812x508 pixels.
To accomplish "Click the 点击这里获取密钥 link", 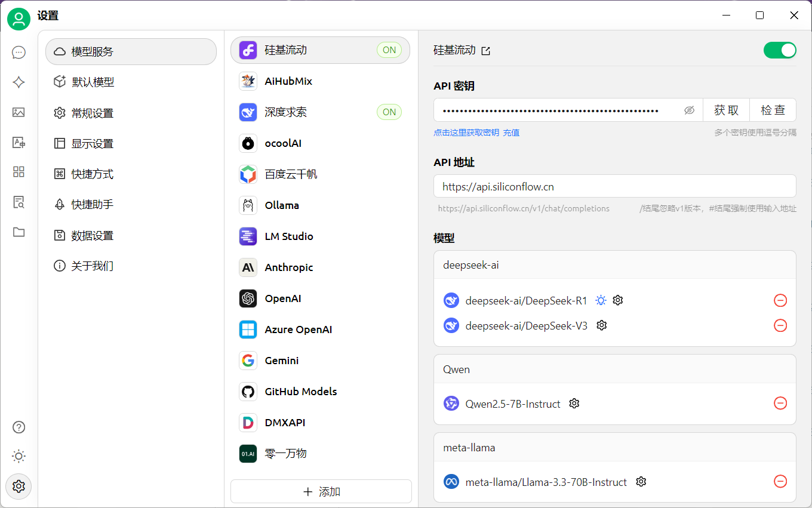I will pyautogui.click(x=466, y=133).
